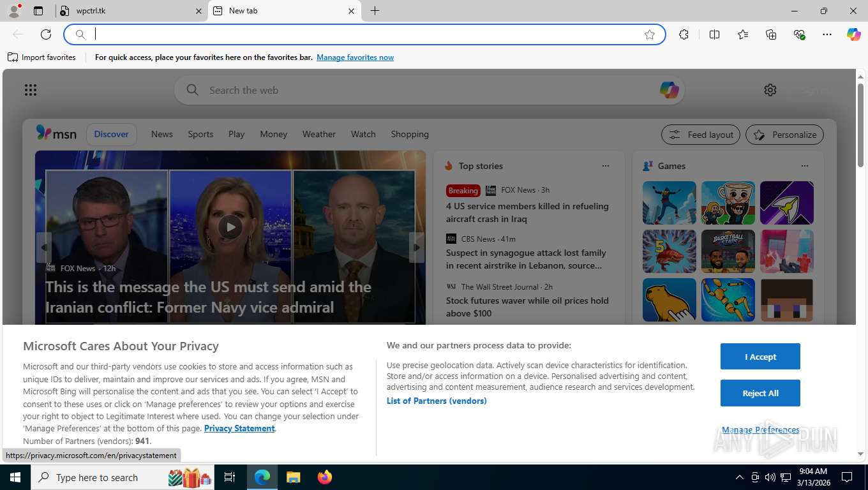The height and width of the screenshot is (490, 868).
Task: Add this page to favorites star
Action: click(650, 34)
